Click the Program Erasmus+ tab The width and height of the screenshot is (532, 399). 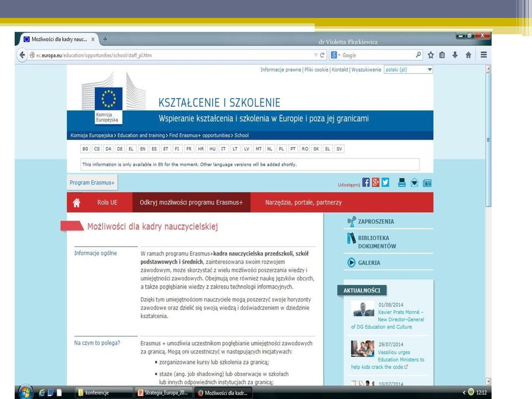tap(93, 182)
